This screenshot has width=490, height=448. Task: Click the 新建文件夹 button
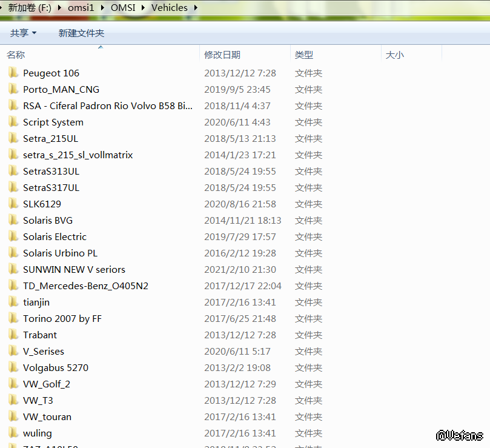(x=81, y=33)
